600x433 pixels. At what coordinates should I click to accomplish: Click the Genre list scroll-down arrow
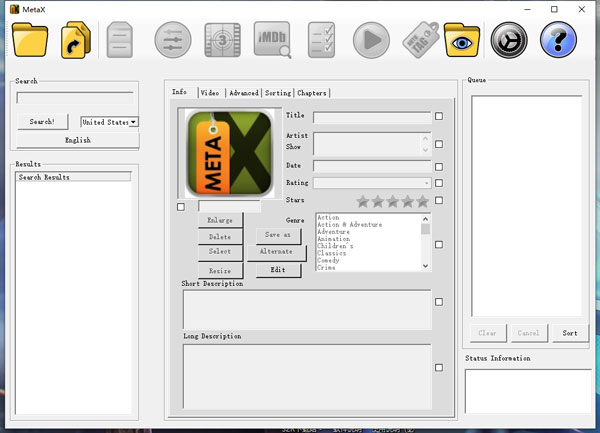tap(425, 266)
